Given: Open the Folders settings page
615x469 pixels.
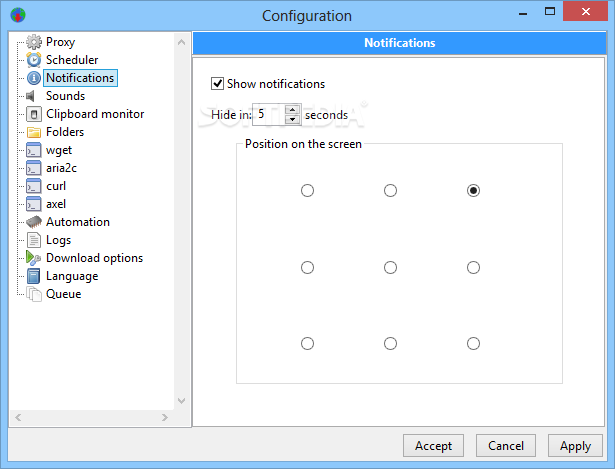Looking at the screenshot, I should click(65, 132).
